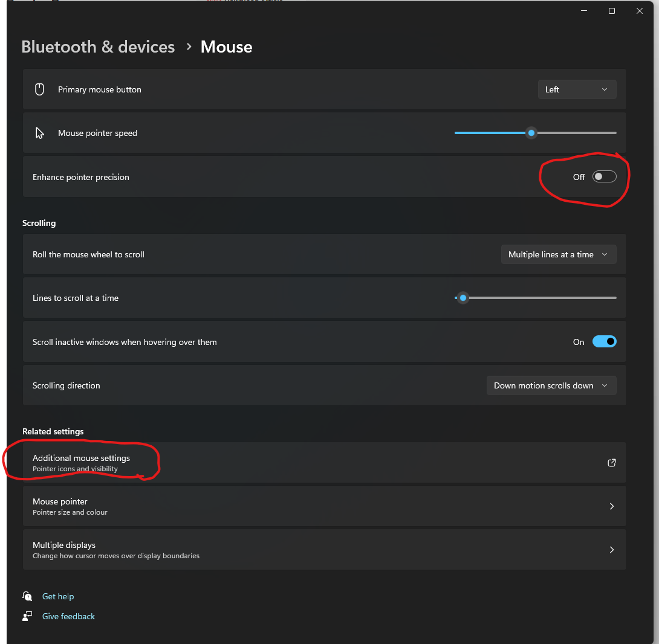Click the external link icon for Additional mouse settings

(611, 463)
